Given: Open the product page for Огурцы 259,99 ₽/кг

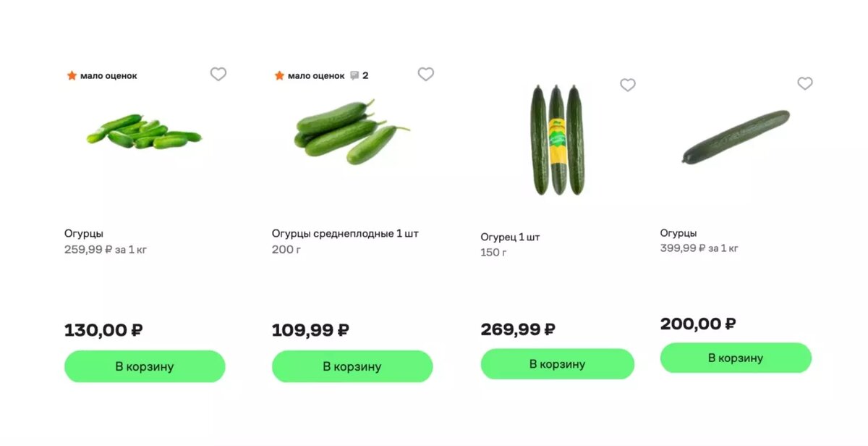Looking at the screenshot, I should pos(83,233).
